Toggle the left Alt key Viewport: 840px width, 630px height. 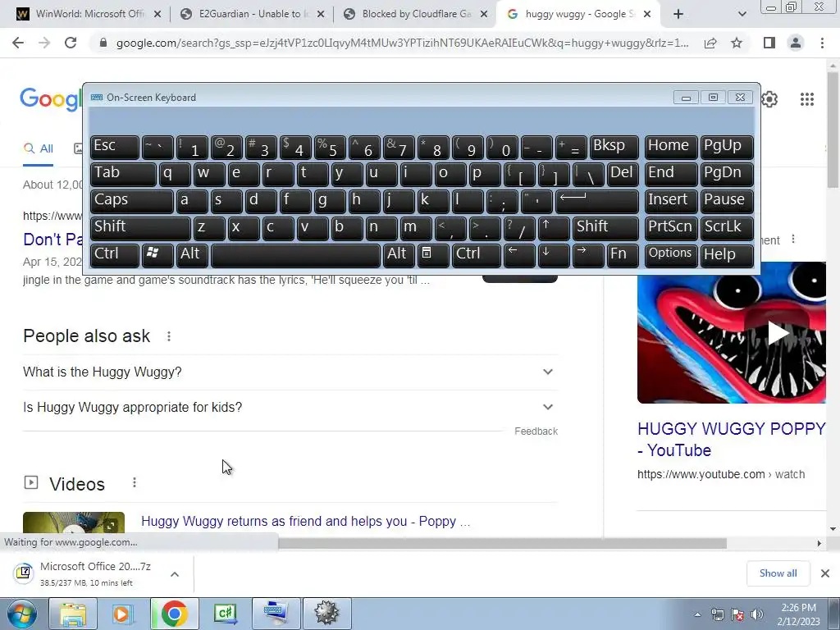(192, 255)
